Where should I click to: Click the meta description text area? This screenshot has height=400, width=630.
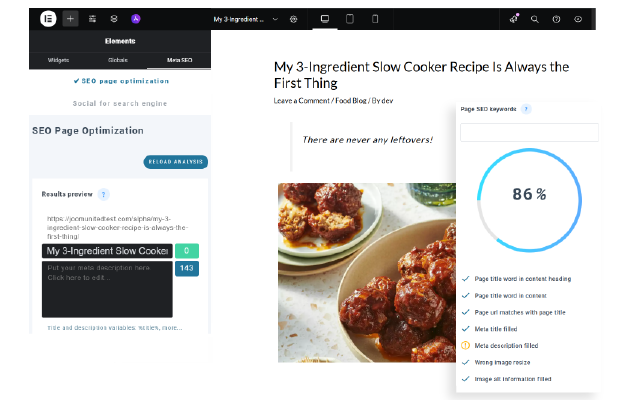click(x=107, y=289)
